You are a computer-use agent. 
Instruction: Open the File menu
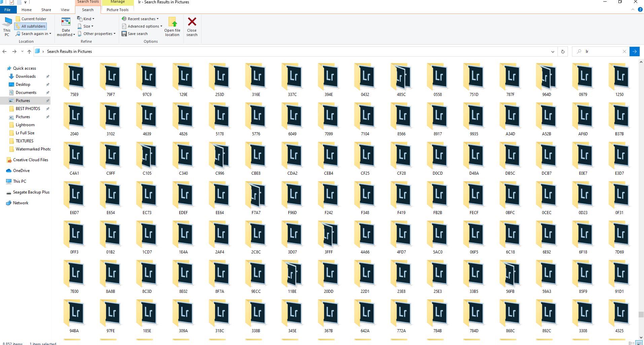point(7,9)
